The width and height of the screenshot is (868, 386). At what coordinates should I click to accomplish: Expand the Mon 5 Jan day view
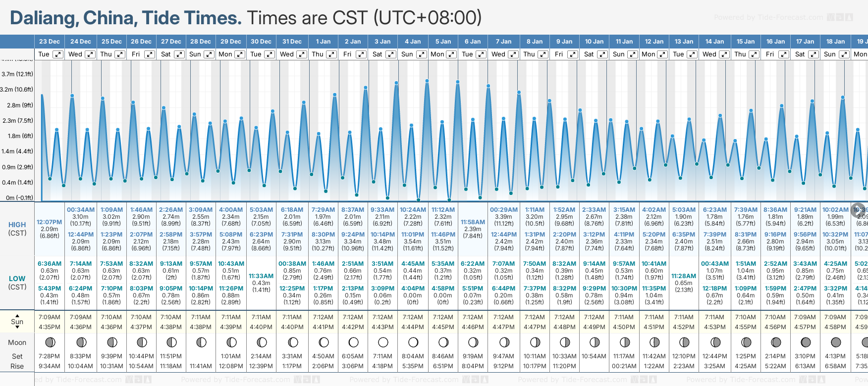coord(451,54)
